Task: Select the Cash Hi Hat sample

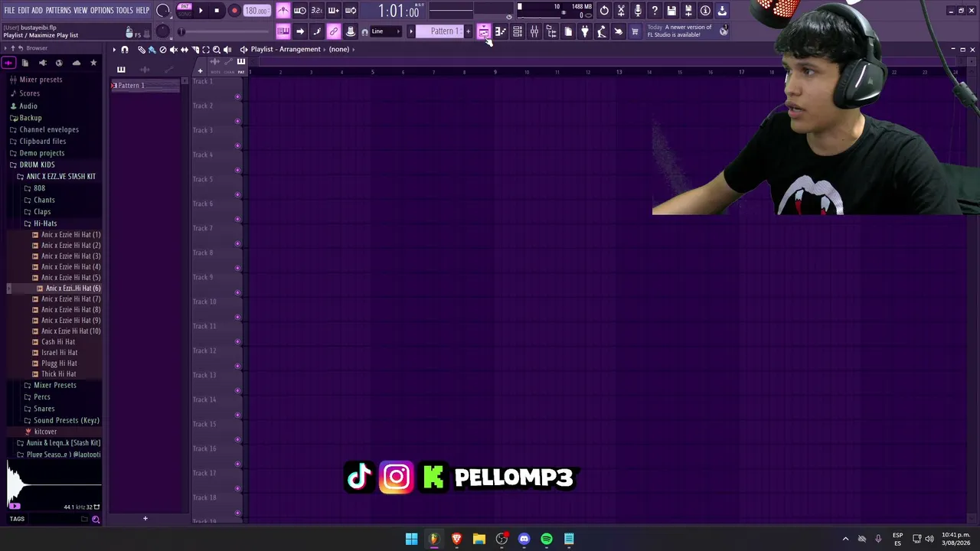Action: coord(58,342)
